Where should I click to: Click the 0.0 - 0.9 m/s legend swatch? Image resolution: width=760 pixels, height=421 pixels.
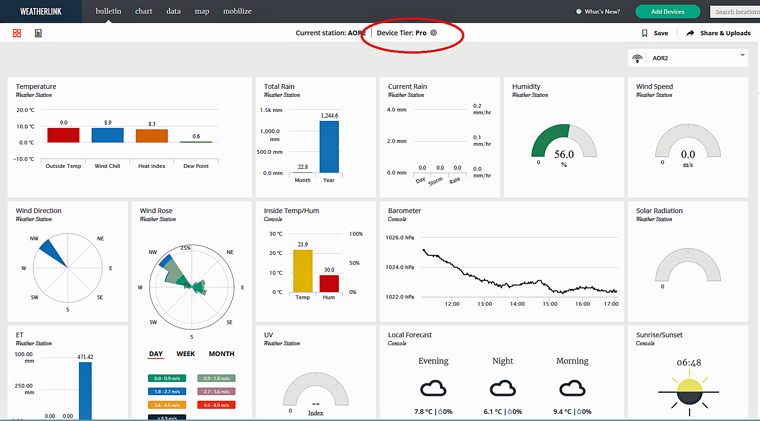(x=167, y=378)
